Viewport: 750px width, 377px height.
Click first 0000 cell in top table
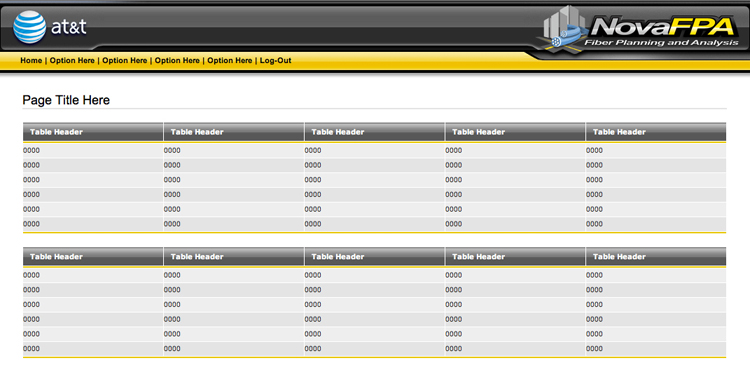32,150
